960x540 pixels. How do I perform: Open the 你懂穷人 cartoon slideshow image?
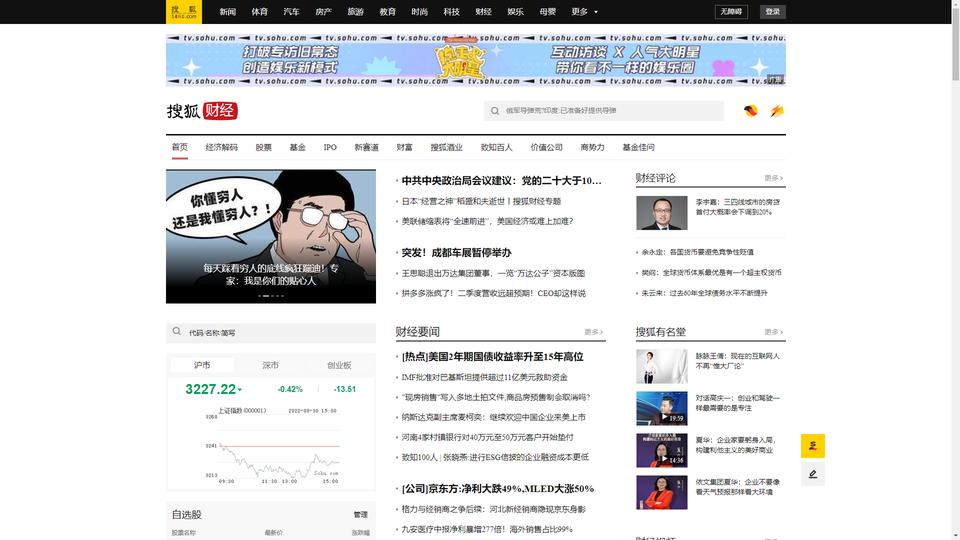271,236
